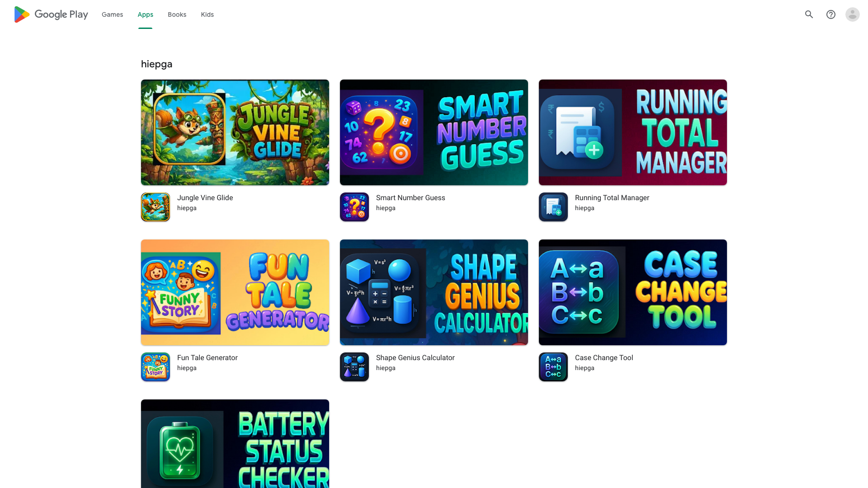Screen dimensions: 868x488
Task: Click hiepga under Jungle Vine Glide
Action: coord(187,208)
